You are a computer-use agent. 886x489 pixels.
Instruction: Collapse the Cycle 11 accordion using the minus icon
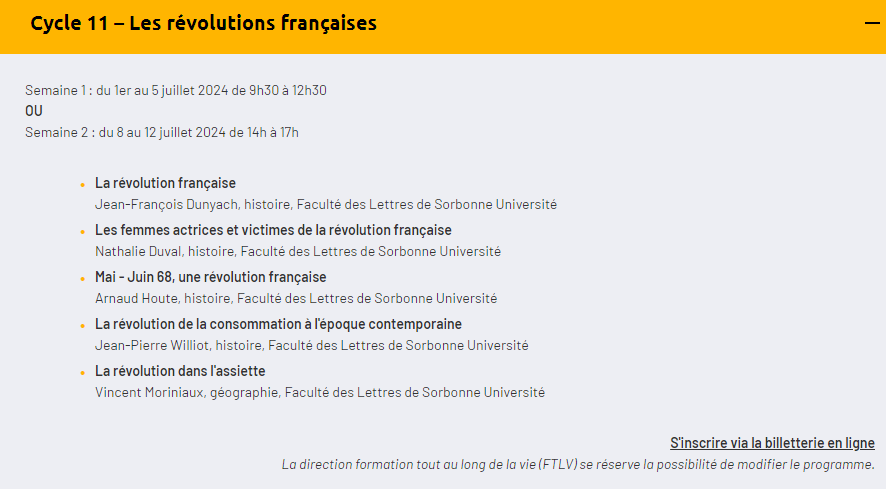pos(872,23)
